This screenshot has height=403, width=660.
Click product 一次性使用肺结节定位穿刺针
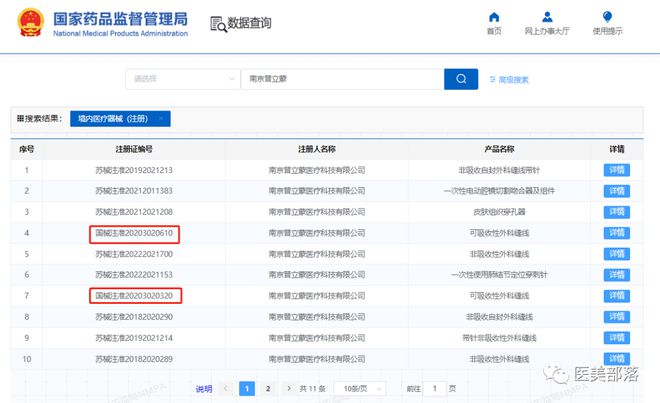point(499,275)
